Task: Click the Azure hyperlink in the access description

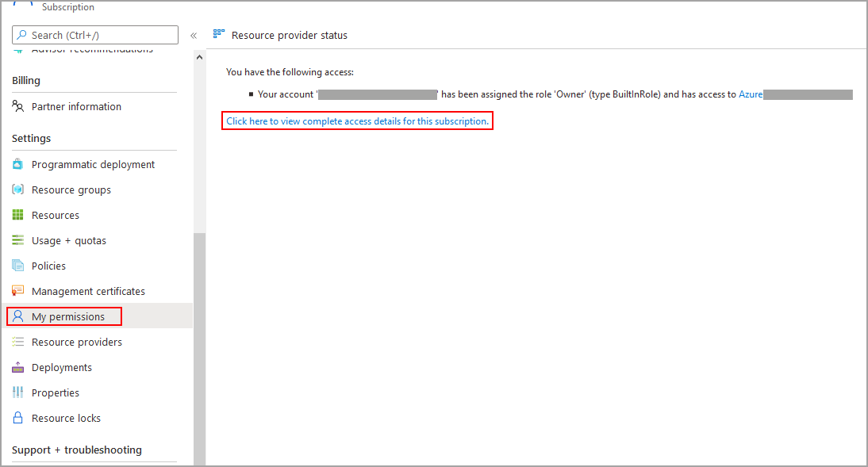Action: (751, 94)
